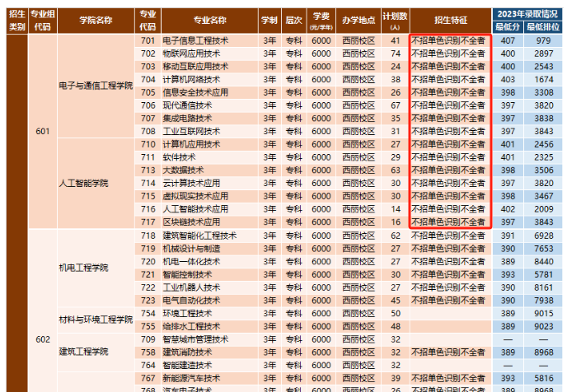
Task: Click the 专业名称 column header
Action: (209, 21)
